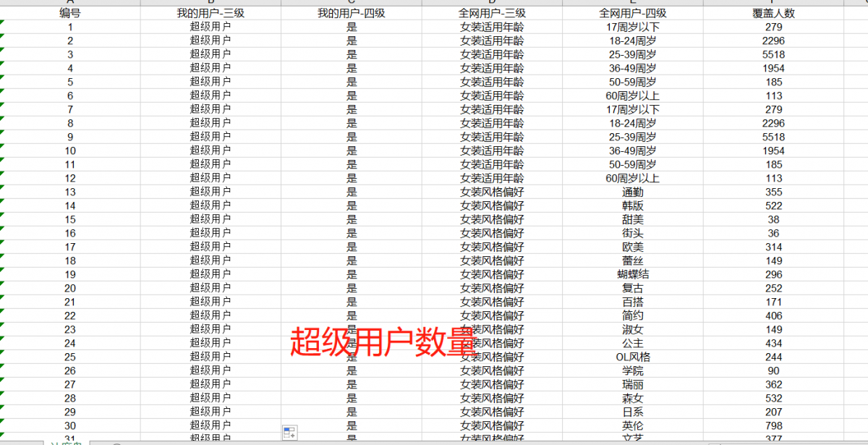Click the cell with number 1 in 编号 column

click(x=70, y=27)
